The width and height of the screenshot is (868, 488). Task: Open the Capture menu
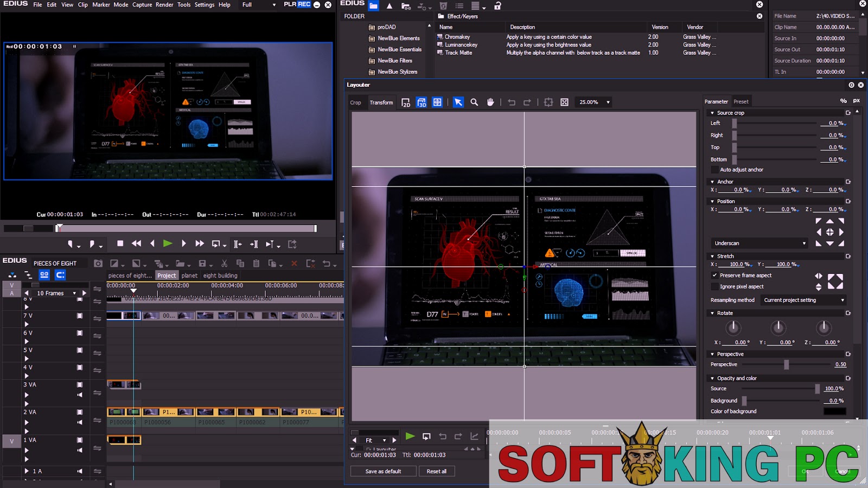142,5
